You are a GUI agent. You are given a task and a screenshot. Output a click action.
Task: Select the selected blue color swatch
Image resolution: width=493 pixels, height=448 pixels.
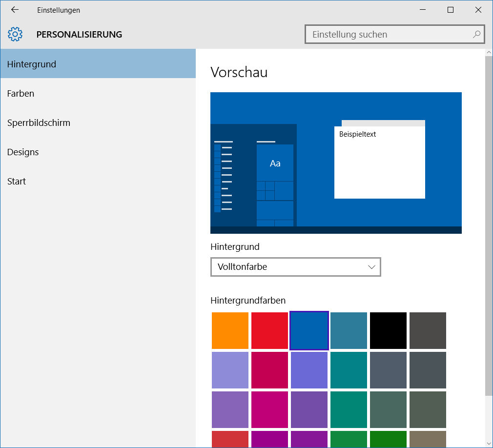point(309,330)
